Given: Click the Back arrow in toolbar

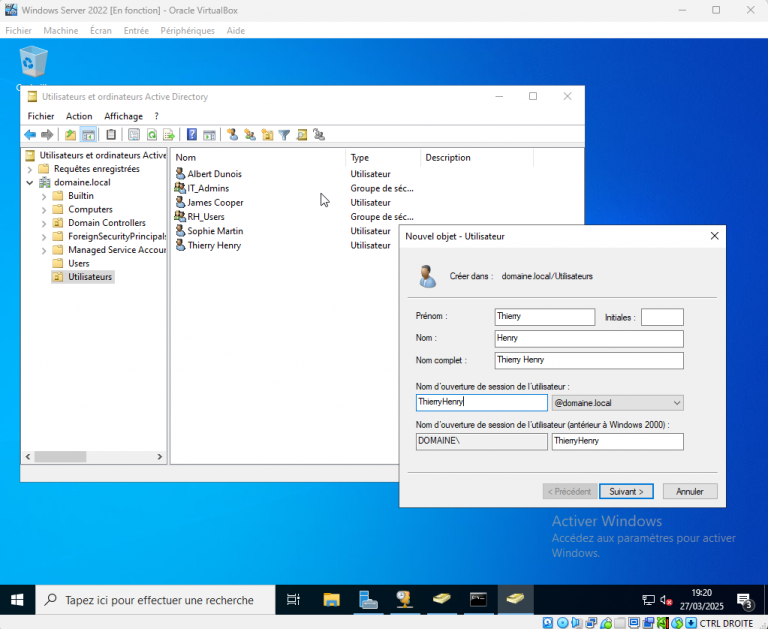Looking at the screenshot, I should (x=30, y=135).
